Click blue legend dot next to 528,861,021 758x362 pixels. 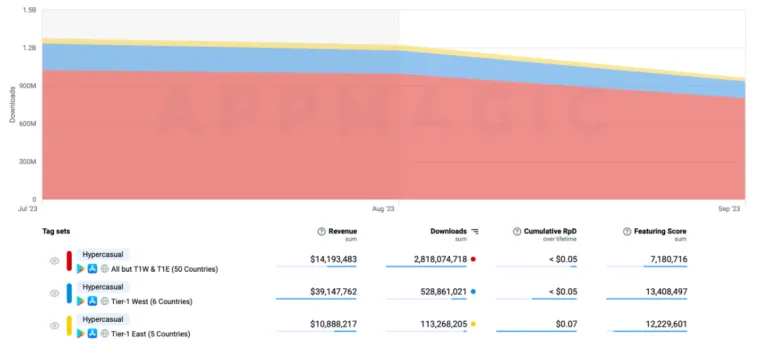point(473,292)
